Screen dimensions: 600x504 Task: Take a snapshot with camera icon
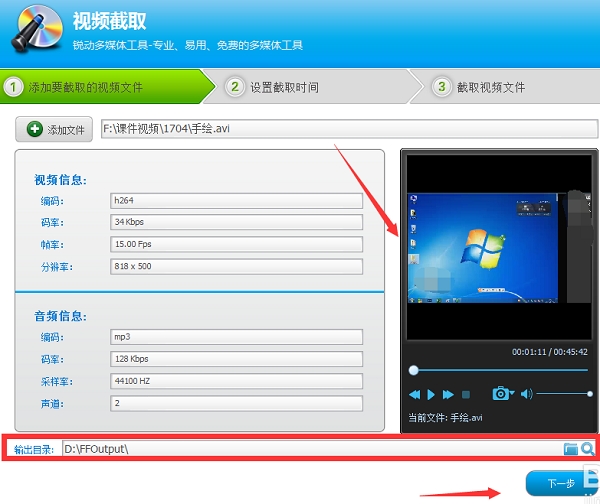501,393
